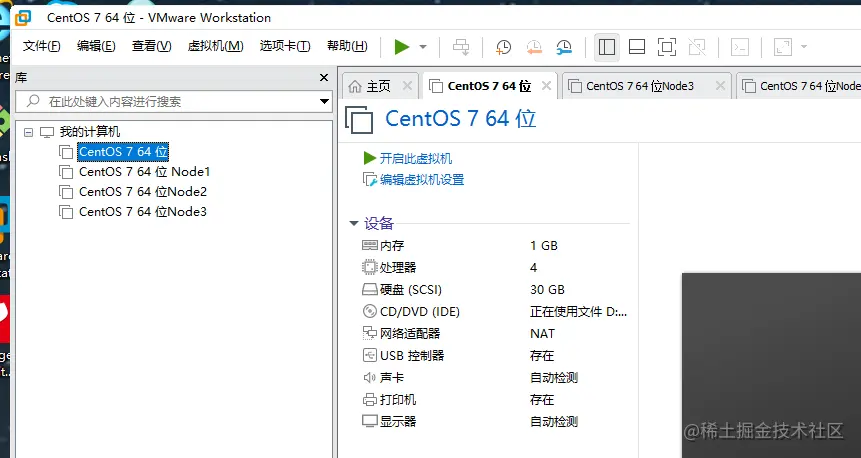This screenshot has height=458, width=861.
Task: Open the 虚拟机(M) menu
Action: tap(215, 46)
